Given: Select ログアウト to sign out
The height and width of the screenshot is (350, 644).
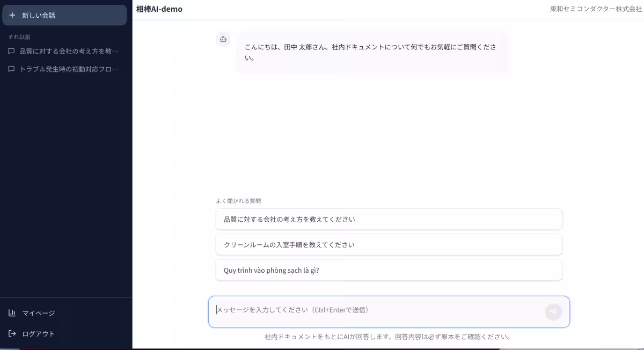Looking at the screenshot, I should pyautogui.click(x=64, y=333).
